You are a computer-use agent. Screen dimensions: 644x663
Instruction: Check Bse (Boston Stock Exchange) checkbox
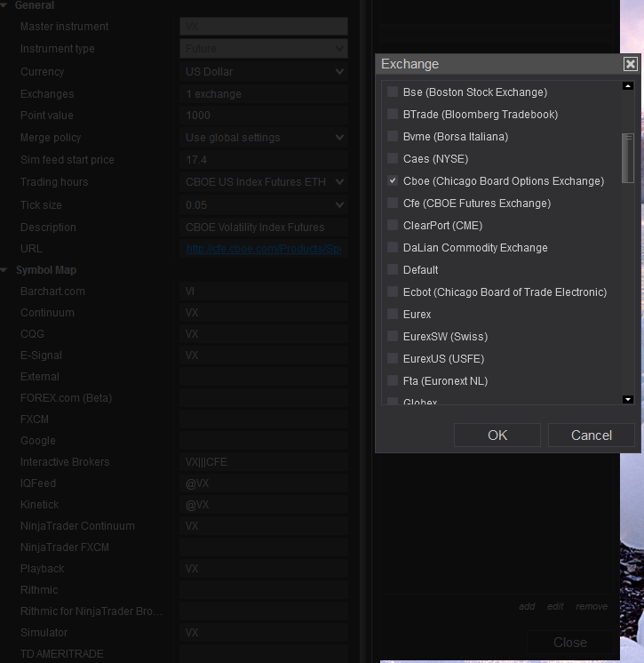[x=393, y=92]
